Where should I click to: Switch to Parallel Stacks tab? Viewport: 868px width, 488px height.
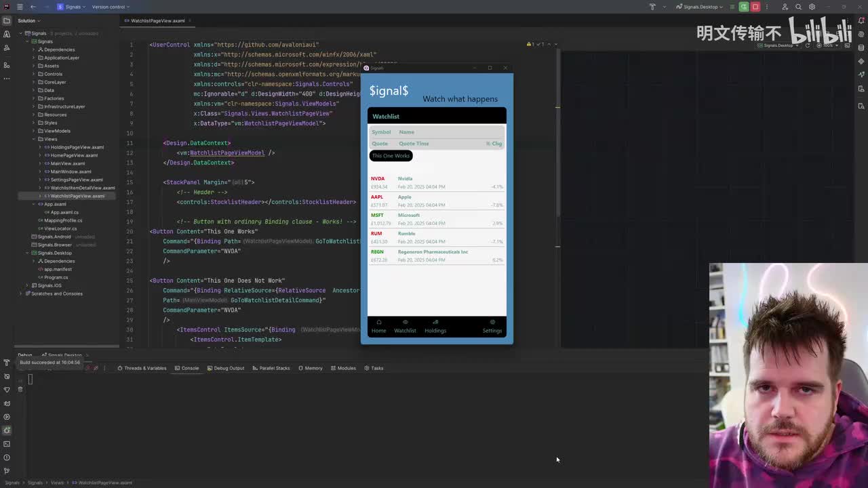tap(271, 368)
